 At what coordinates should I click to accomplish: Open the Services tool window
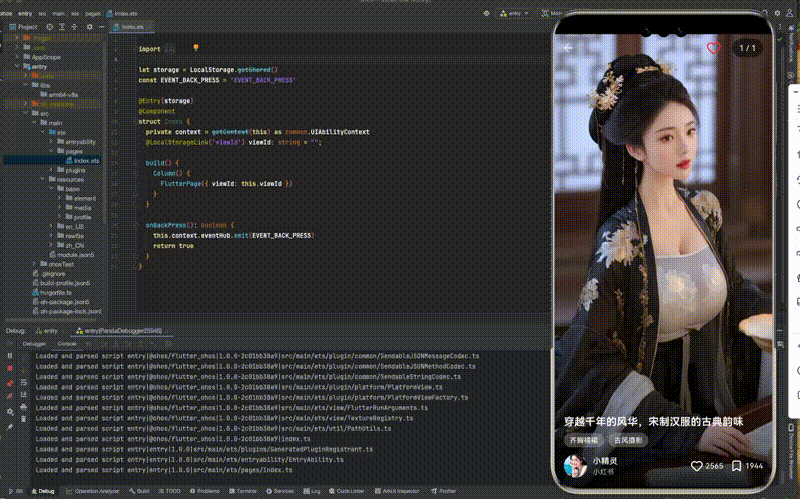(x=280, y=491)
